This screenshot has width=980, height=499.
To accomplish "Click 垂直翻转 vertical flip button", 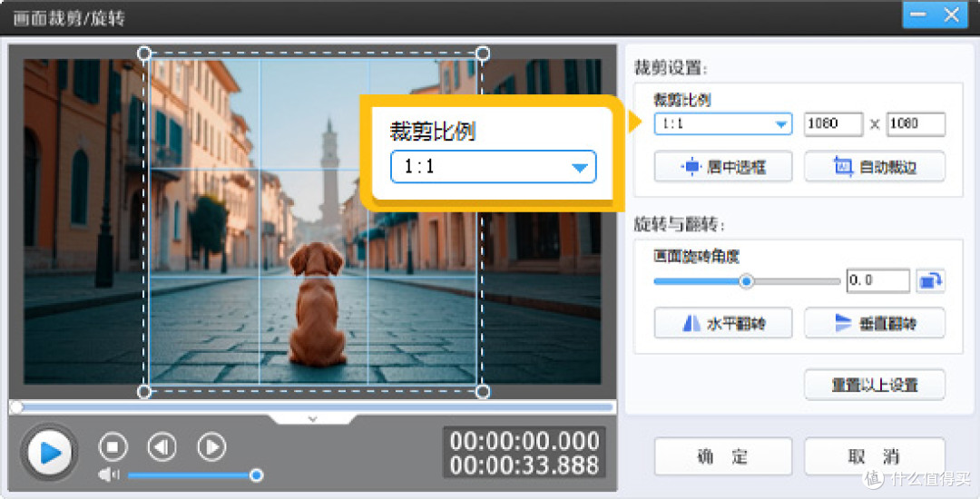I will click(x=875, y=323).
